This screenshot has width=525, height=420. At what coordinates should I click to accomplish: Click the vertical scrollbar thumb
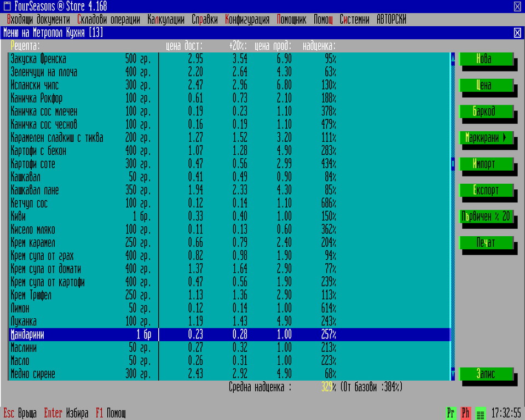pos(453,164)
